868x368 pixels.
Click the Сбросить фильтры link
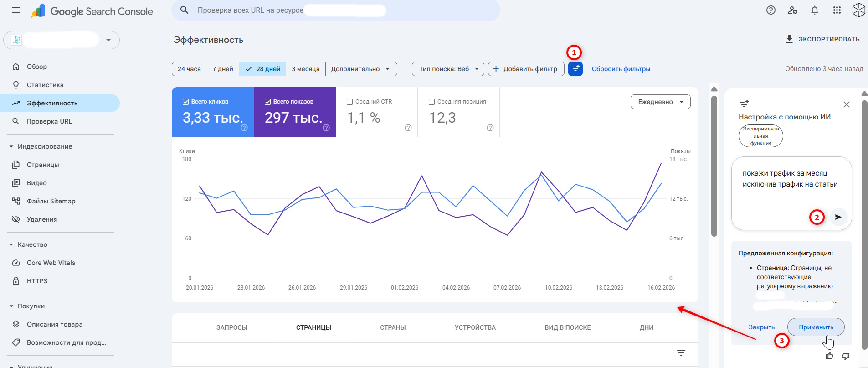621,69
